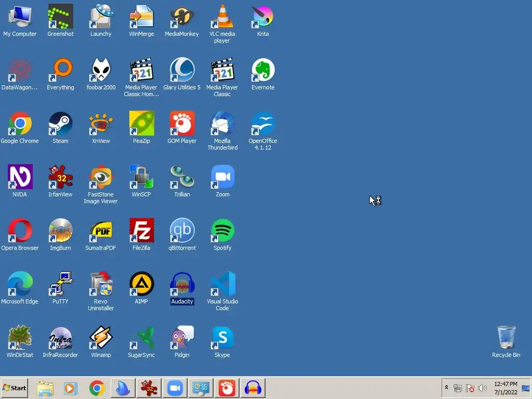532x399 pixels.
Task: Click the OpenOffice 4.1.12 desktop shortcut
Action: coord(263,131)
